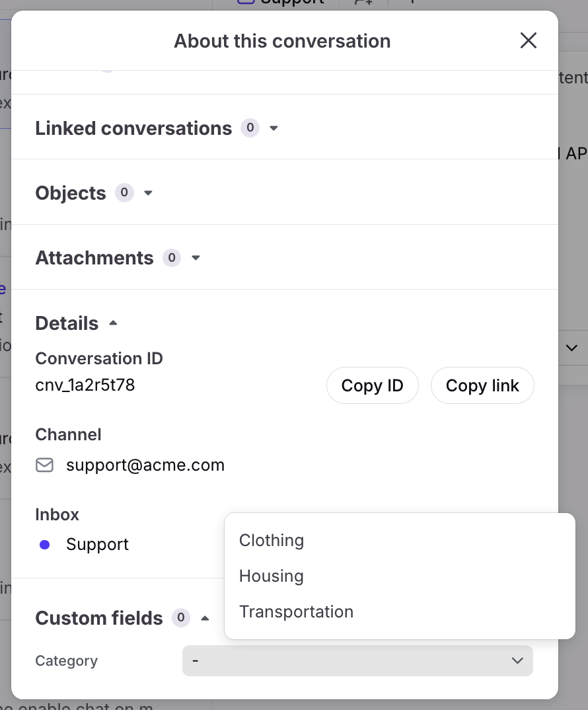Screen dimensions: 588x710
Task: Click the purple dot next to Support inbox
Action: point(44,545)
